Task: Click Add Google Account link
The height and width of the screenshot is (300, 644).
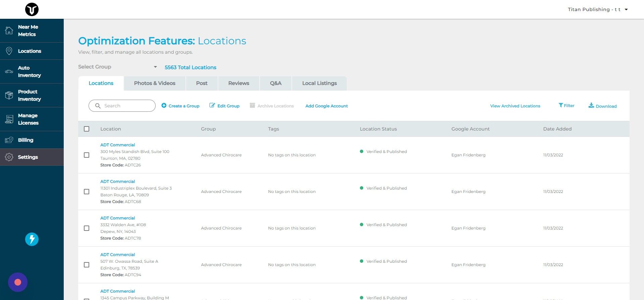Action: pos(326,106)
